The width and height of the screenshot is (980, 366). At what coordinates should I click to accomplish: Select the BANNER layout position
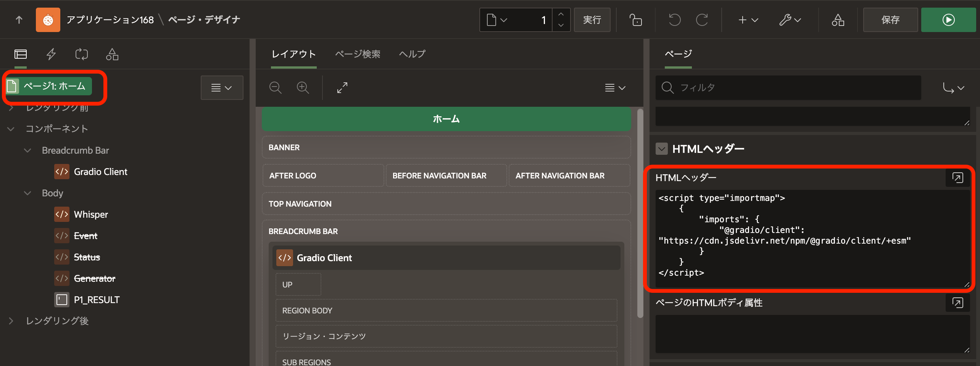tap(446, 148)
